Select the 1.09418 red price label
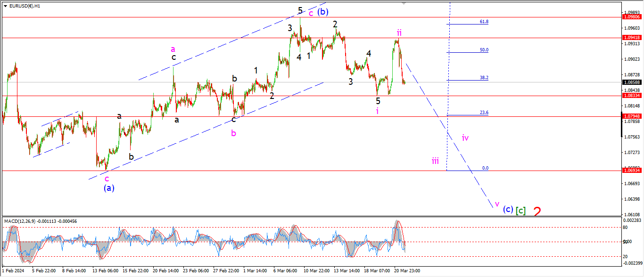The width and height of the screenshot is (644, 277). pyautogui.click(x=632, y=37)
